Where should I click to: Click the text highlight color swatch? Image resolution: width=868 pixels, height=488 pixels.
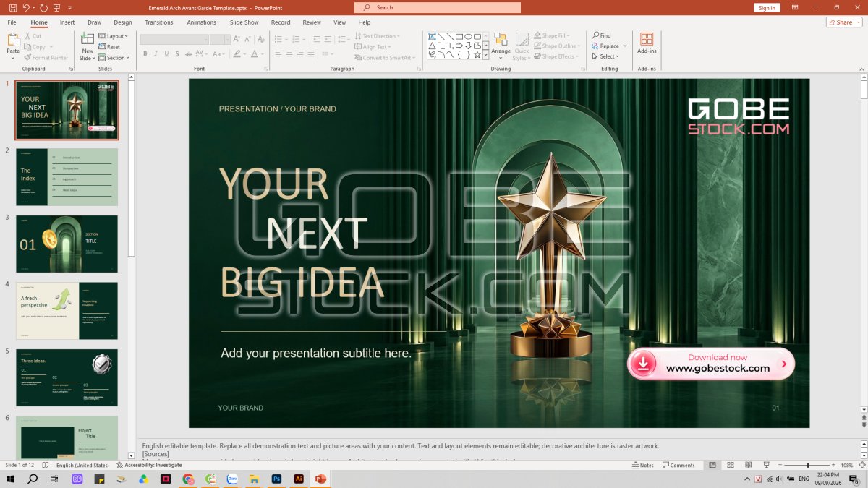(x=237, y=53)
